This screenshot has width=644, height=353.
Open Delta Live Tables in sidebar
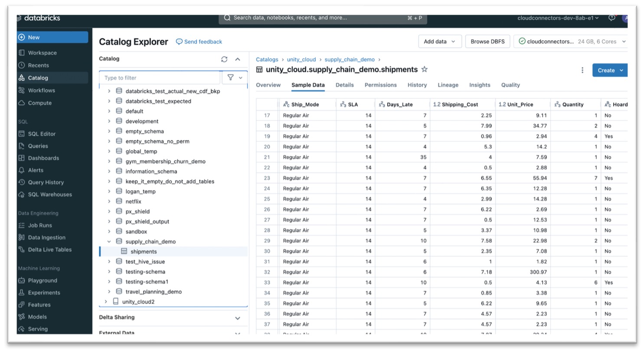(x=50, y=249)
